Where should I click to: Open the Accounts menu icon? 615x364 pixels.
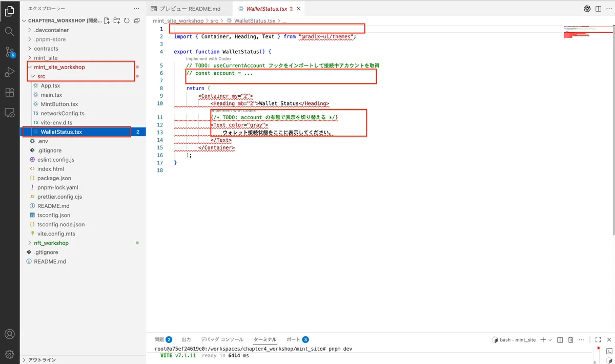[x=9, y=334]
